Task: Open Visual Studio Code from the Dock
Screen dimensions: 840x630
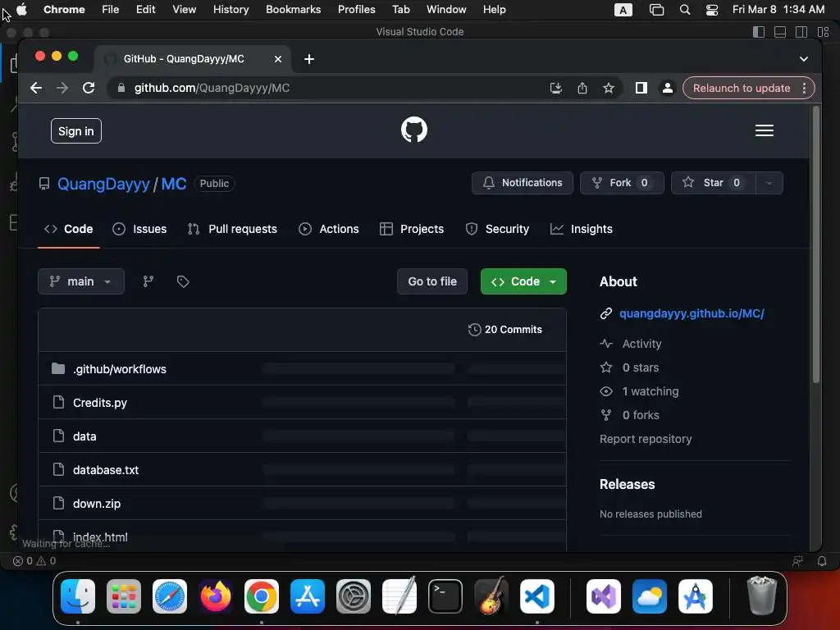Action: tap(536, 596)
